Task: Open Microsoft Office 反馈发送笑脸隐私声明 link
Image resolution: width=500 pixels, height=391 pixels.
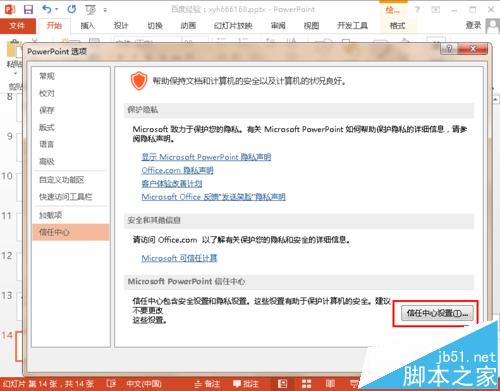Action: coord(213,197)
